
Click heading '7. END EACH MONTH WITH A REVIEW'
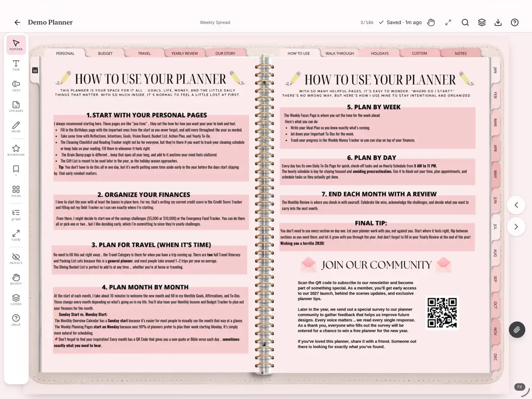(379, 194)
